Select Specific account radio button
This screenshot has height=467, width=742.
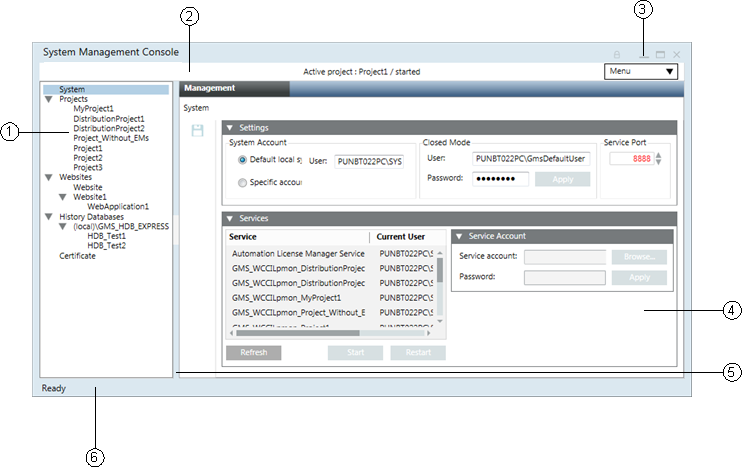coord(243,182)
